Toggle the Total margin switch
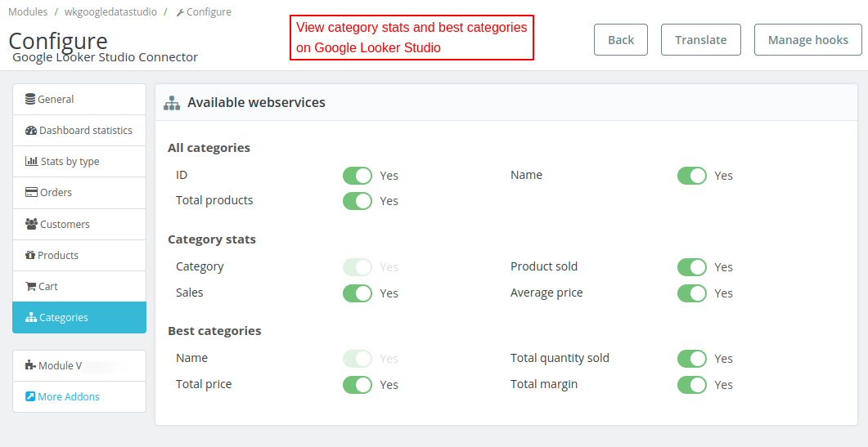 (692, 385)
